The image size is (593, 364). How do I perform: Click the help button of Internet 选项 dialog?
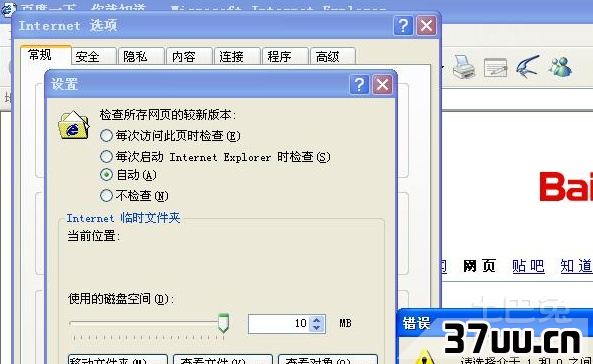pos(403,26)
